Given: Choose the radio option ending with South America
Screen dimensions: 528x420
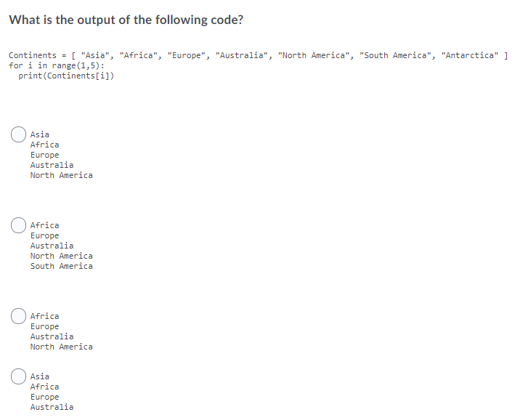Looking at the screenshot, I should point(18,225).
